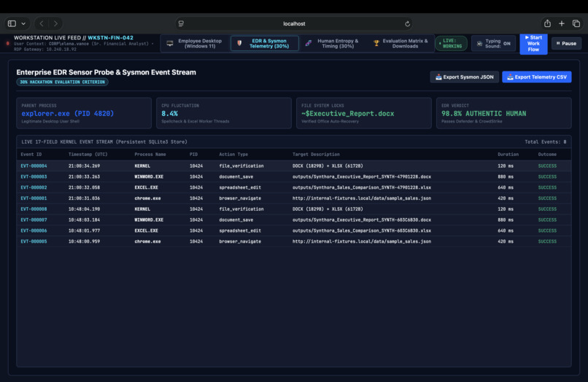The height and width of the screenshot is (382, 588).
Task: Start the Work Flow button
Action: pos(533,44)
